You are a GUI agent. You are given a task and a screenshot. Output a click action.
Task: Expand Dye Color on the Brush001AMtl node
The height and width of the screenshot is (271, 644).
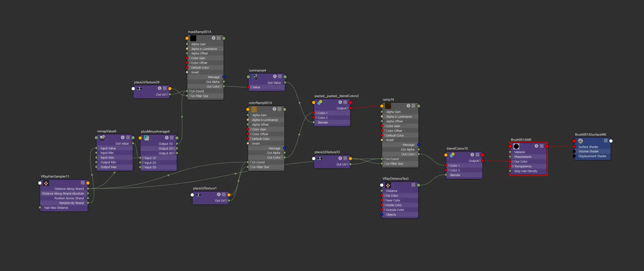(513, 162)
